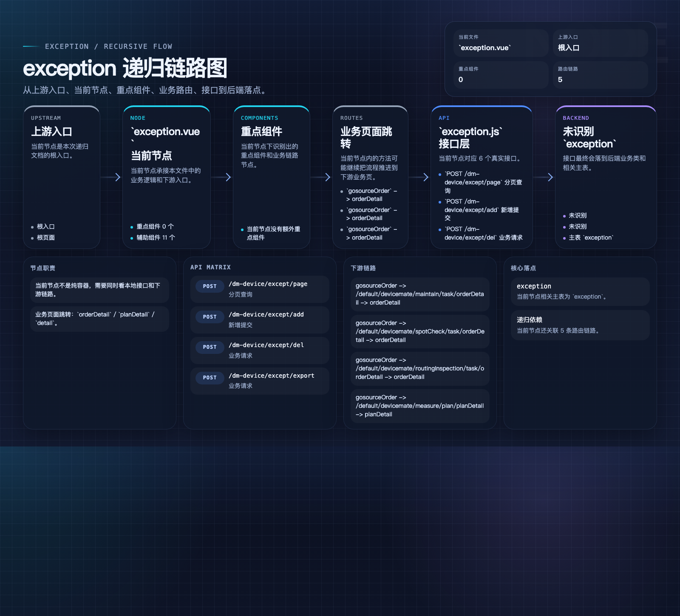
Task: Open the 当前文件 exception.vue stat card
Action: [501, 43]
